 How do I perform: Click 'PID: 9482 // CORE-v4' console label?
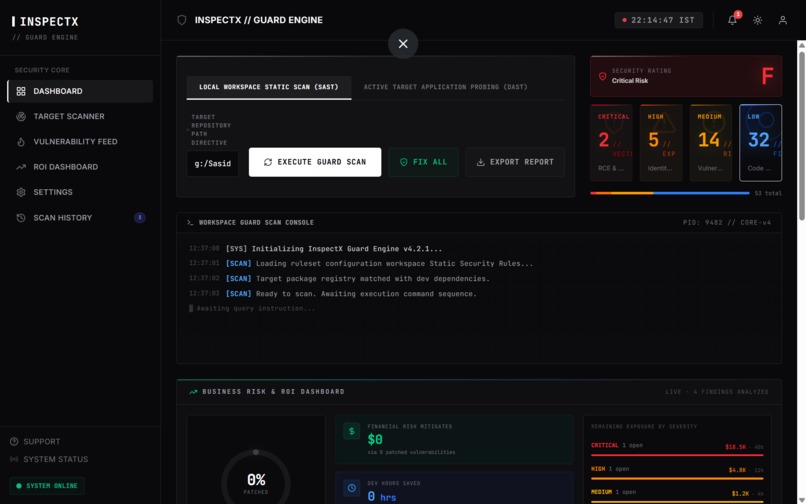tap(727, 223)
